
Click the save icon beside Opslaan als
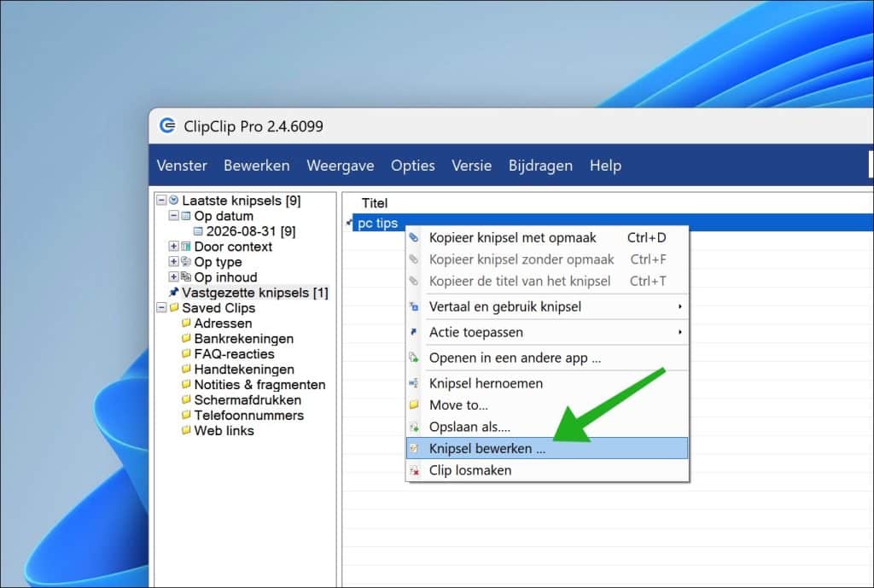tap(414, 427)
